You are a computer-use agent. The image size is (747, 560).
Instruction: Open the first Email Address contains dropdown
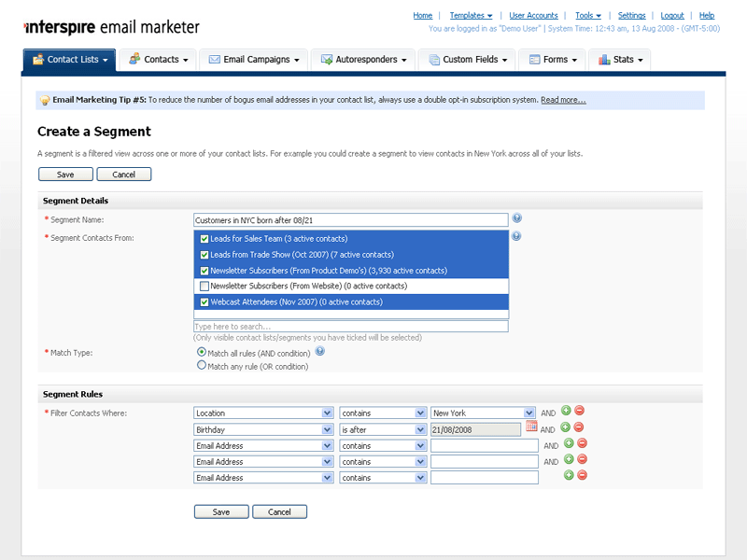point(383,446)
